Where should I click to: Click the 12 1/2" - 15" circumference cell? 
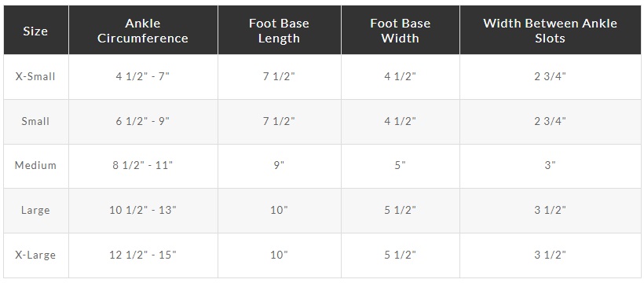click(143, 255)
